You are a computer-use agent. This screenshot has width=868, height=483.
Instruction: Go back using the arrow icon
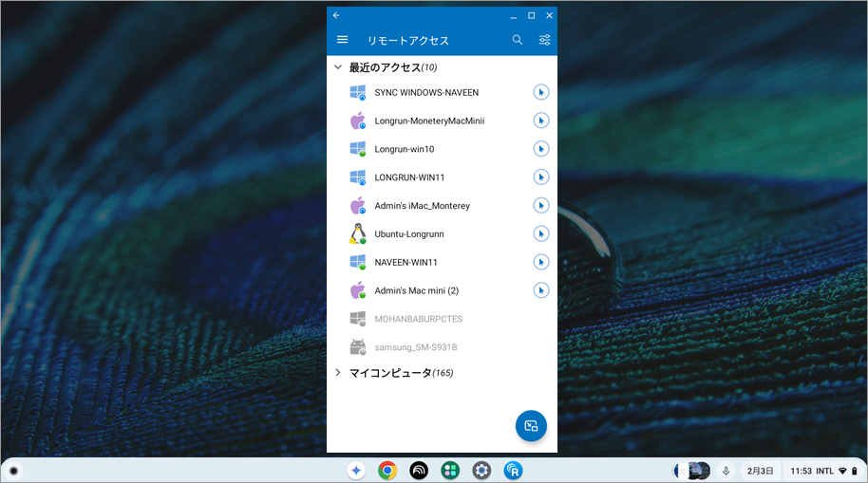tap(336, 15)
